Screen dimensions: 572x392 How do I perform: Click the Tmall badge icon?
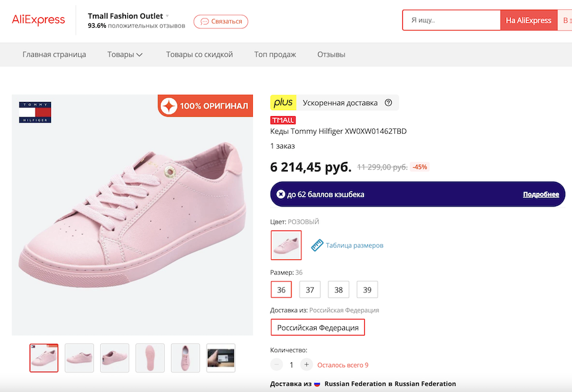283,120
